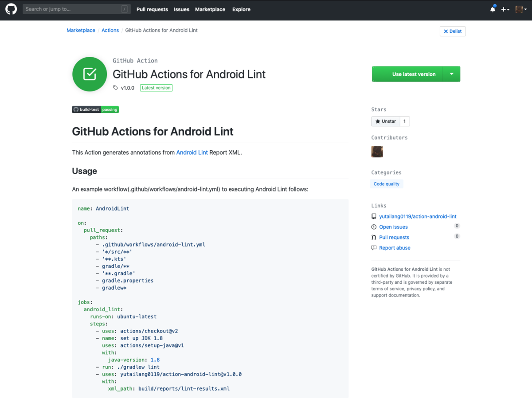Switch to the Explore section
This screenshot has width=532, height=403.
[x=241, y=9]
